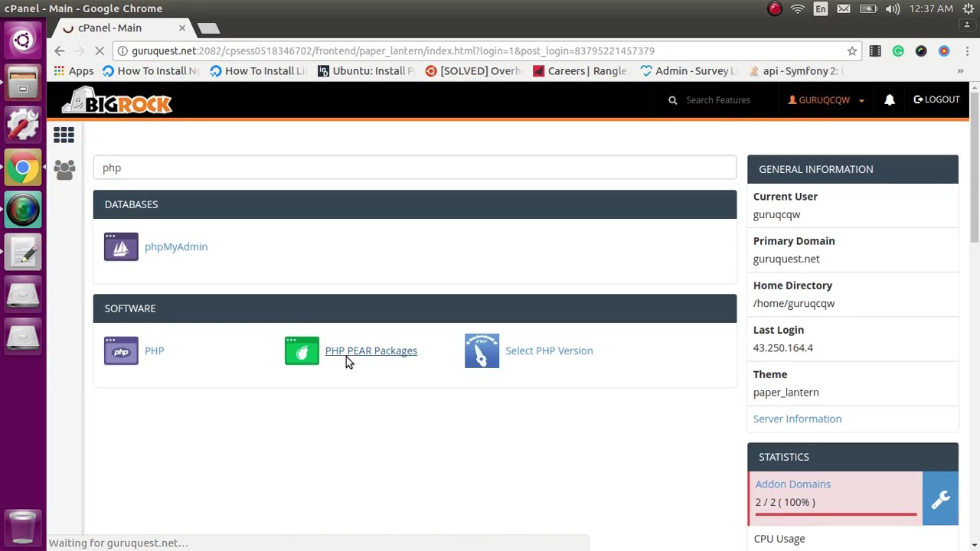Open the Server Information link
The height and width of the screenshot is (551, 980).
[x=797, y=419]
